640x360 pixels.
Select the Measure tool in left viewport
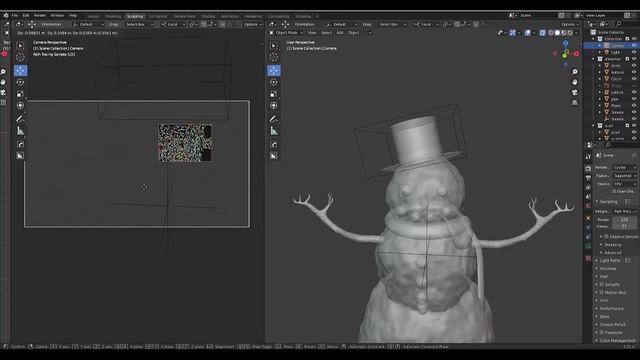click(20, 131)
